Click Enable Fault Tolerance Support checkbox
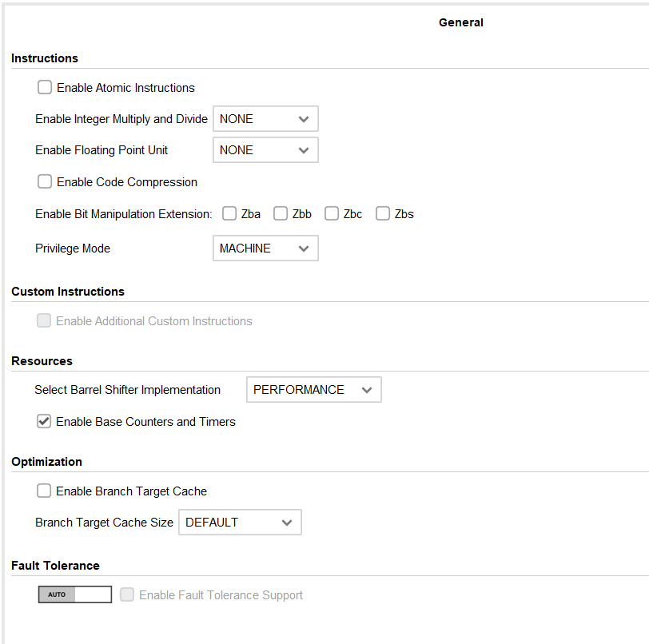The image size is (649, 644). (127, 595)
